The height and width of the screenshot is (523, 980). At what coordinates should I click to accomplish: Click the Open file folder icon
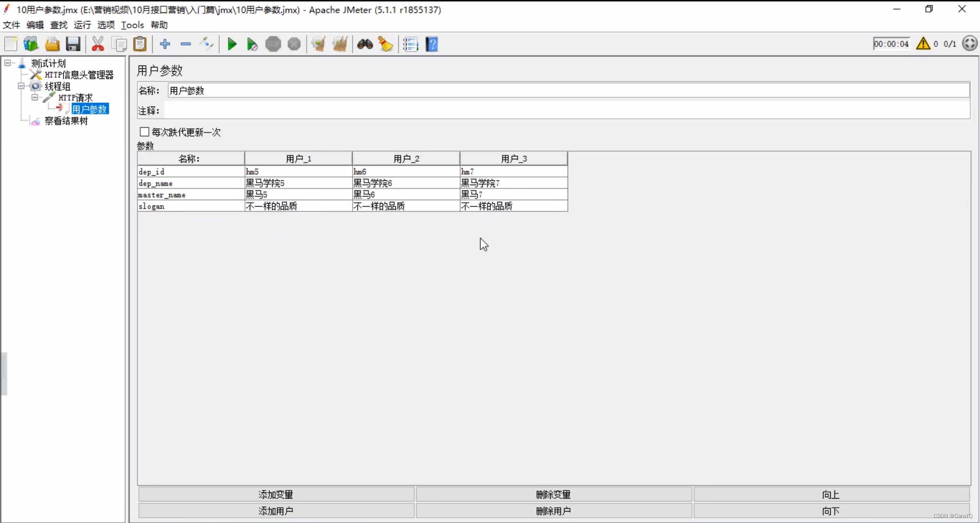click(52, 44)
